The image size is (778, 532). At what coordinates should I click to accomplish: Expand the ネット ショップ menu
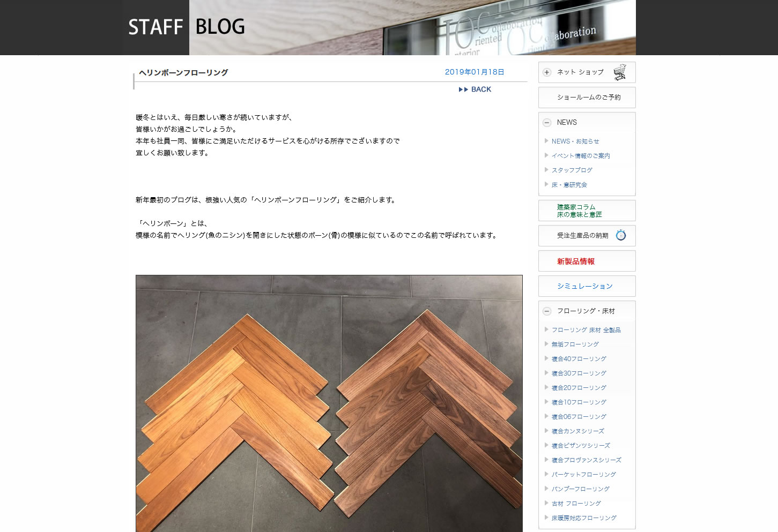click(587, 72)
